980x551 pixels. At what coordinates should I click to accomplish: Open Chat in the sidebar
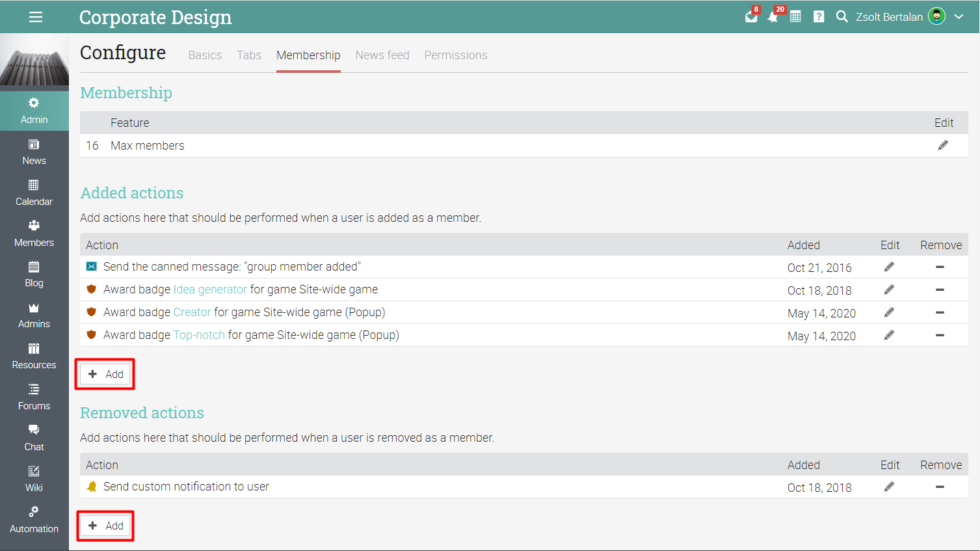point(34,438)
